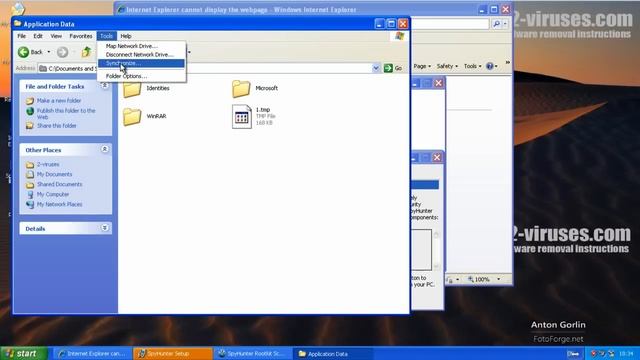The width and height of the screenshot is (640, 360).
Task: Go up one folder level icon
Action: tap(86, 52)
